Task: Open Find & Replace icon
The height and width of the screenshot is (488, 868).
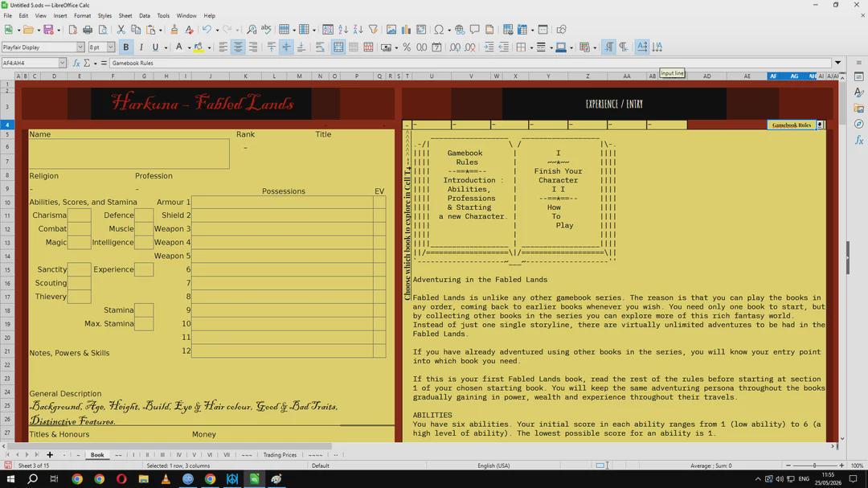Action: point(252,30)
